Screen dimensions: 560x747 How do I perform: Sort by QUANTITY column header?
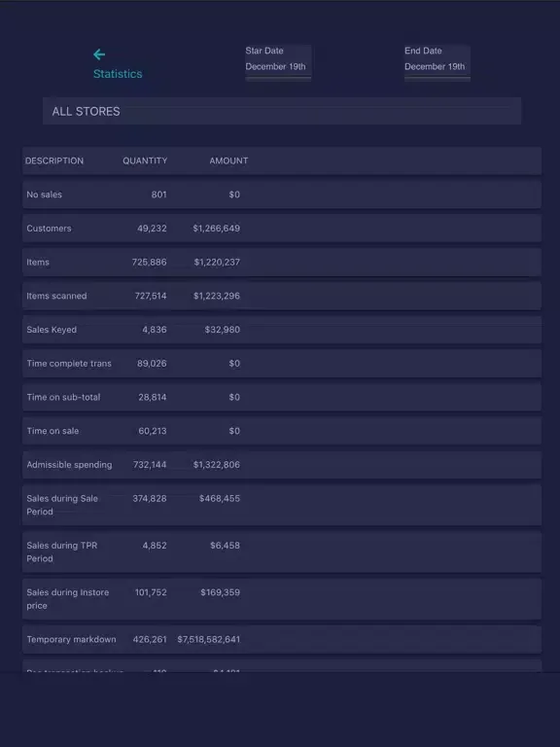click(145, 161)
